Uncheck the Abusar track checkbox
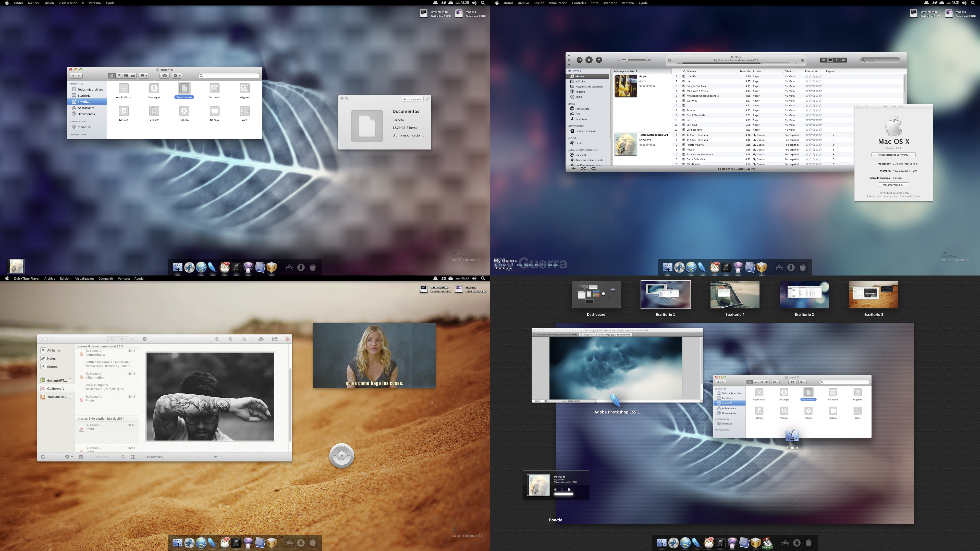980x551 pixels. tap(684, 150)
